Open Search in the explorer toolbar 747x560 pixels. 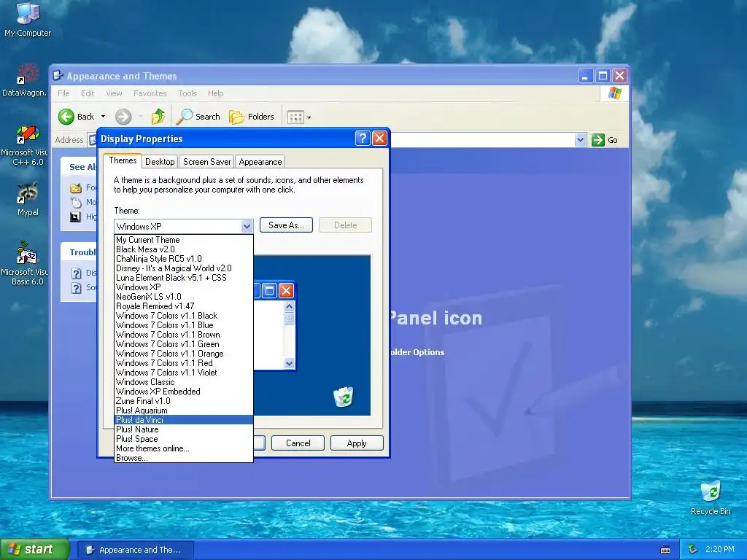[x=198, y=117]
